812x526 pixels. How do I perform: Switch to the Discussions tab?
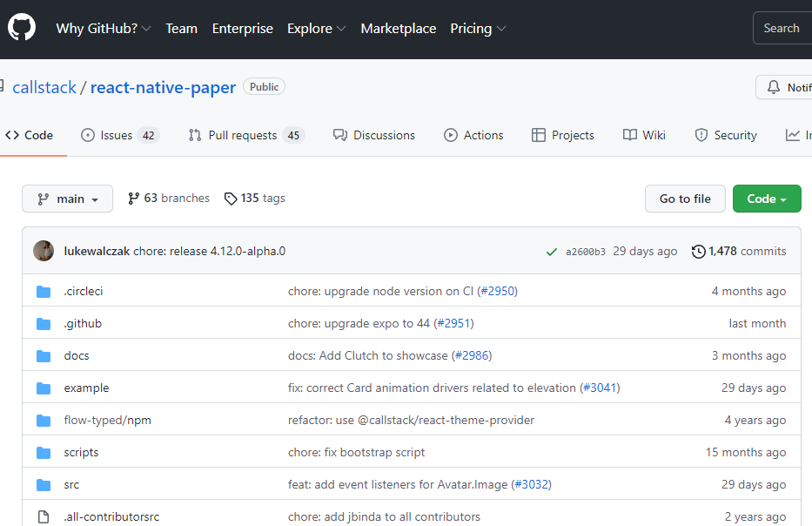click(x=374, y=135)
